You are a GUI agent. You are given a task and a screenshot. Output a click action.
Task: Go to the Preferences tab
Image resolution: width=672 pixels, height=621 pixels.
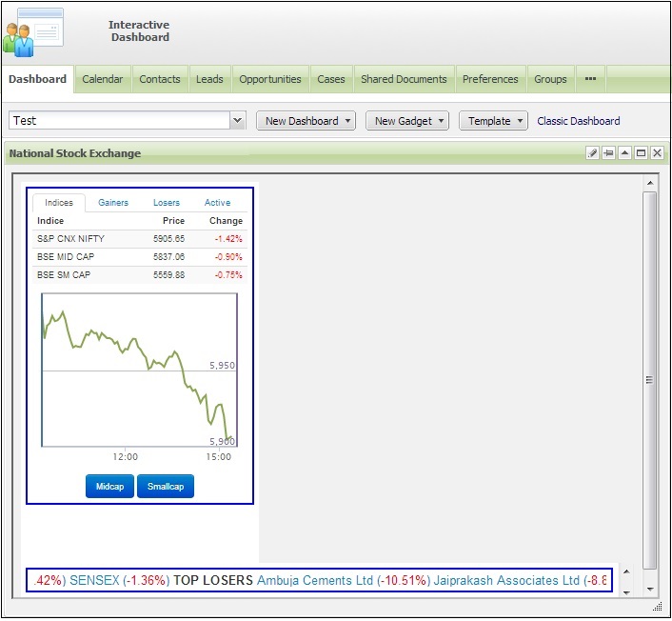(490, 79)
